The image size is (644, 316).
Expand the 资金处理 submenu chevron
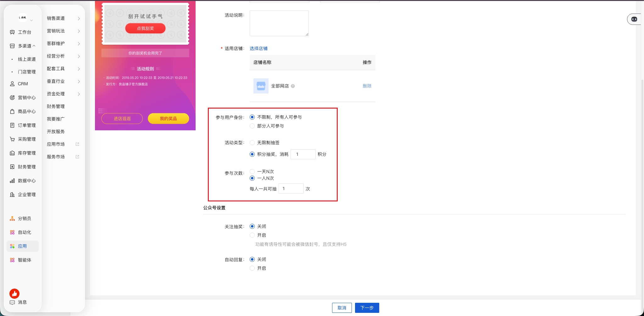tap(79, 94)
